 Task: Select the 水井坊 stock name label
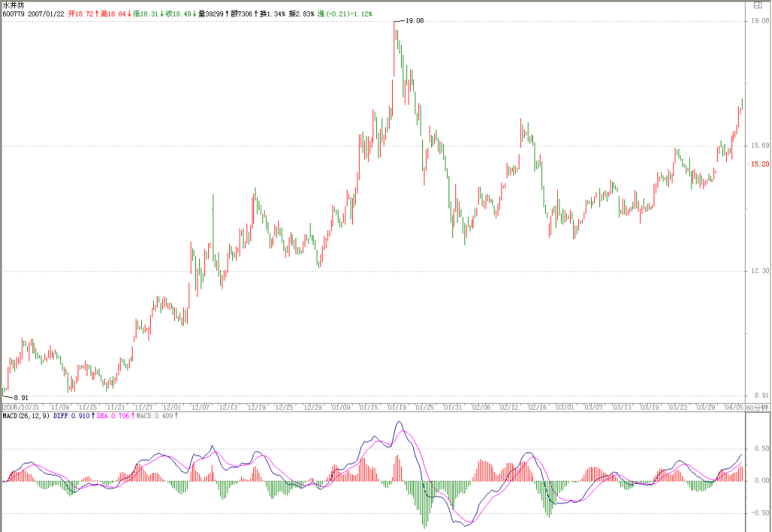[x=13, y=5]
